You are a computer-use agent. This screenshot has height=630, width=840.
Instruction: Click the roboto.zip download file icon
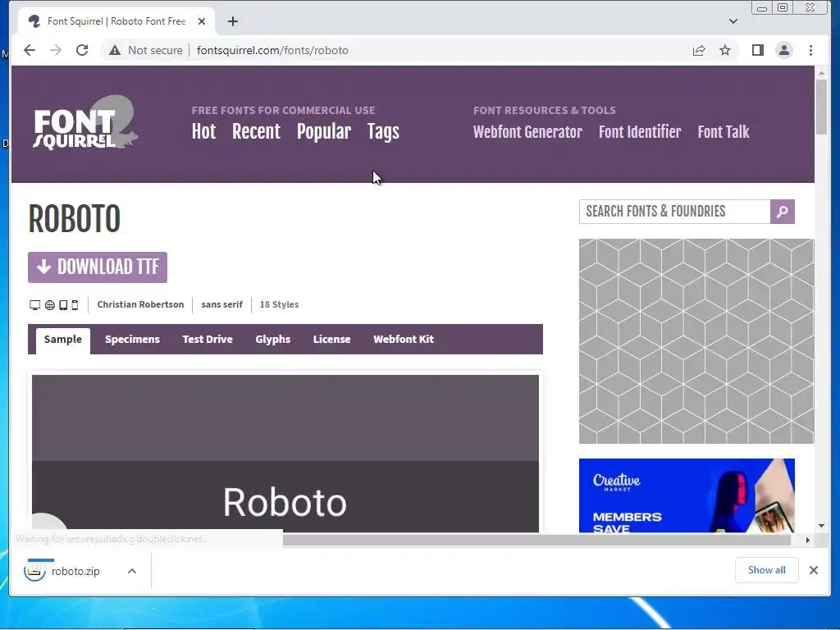tap(34, 571)
